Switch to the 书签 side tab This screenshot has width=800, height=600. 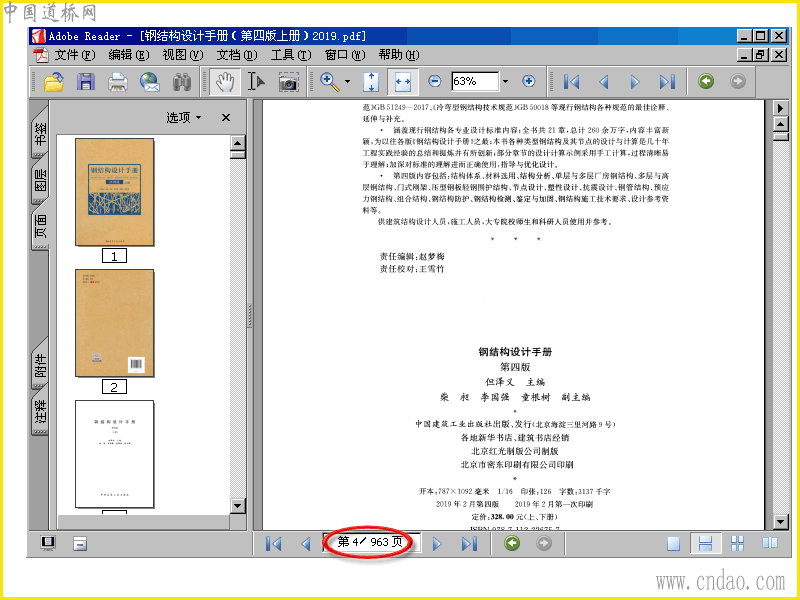40,134
